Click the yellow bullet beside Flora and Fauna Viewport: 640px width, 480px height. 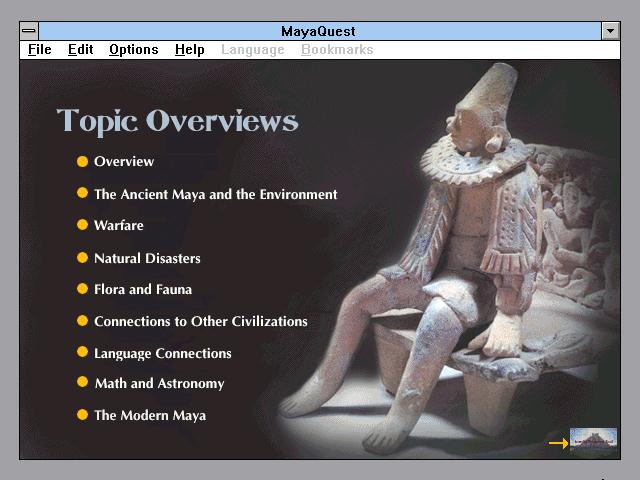[x=82, y=289]
